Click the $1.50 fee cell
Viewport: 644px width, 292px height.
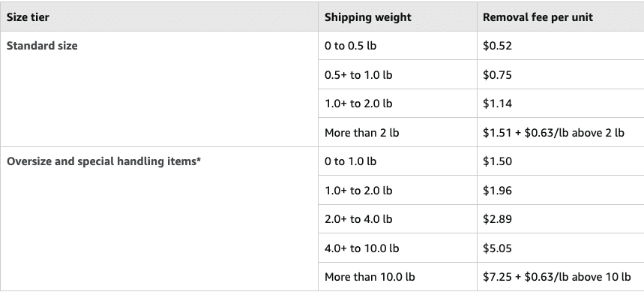pyautogui.click(x=561, y=161)
